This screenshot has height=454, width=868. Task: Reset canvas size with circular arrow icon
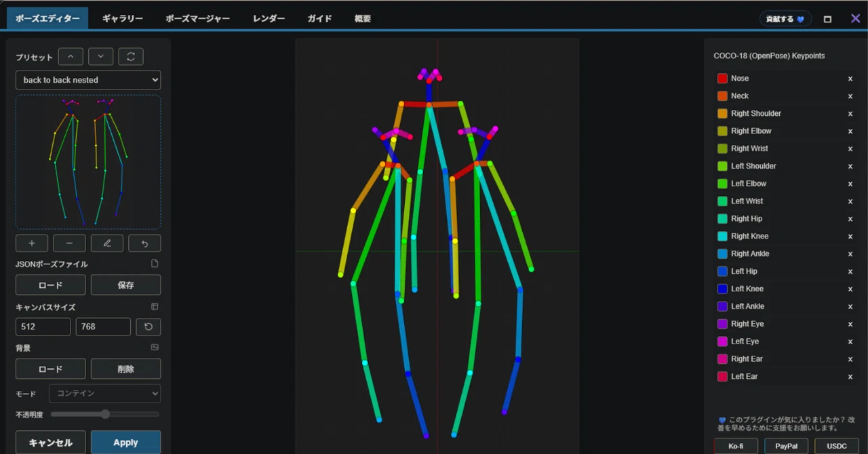149,327
